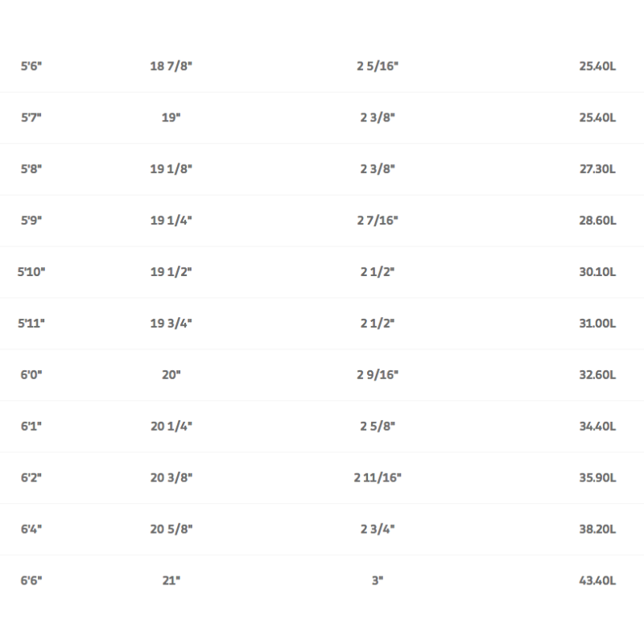Select the 19" width cell
The image size is (644, 644).
tap(171, 118)
